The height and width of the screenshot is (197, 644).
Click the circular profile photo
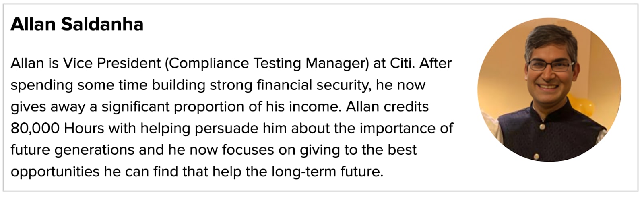(x=549, y=89)
